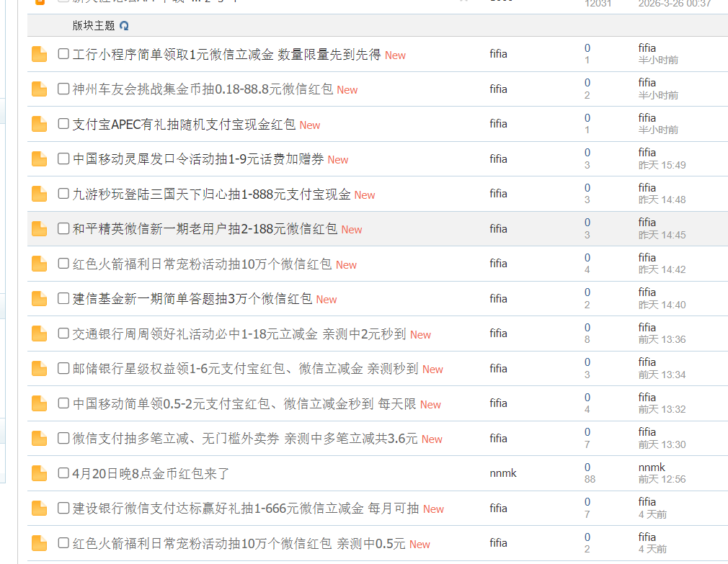This screenshot has height=564, width=728.
Task: Click reply count 88 of 4月20日 thread
Action: coord(590,478)
